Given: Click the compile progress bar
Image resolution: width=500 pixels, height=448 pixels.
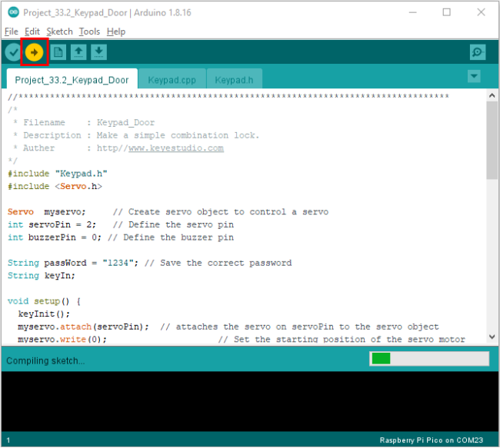Looking at the screenshot, I should coord(429,358).
